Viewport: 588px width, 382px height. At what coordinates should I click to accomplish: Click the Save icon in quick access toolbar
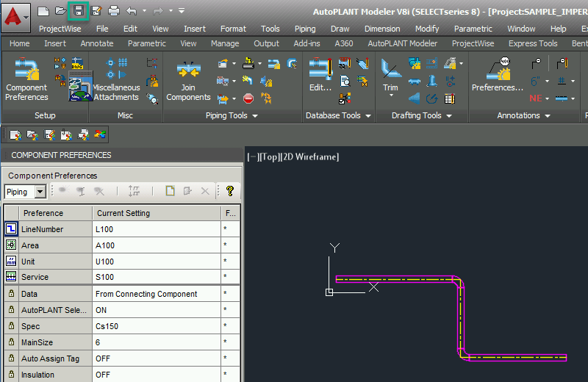tap(79, 11)
